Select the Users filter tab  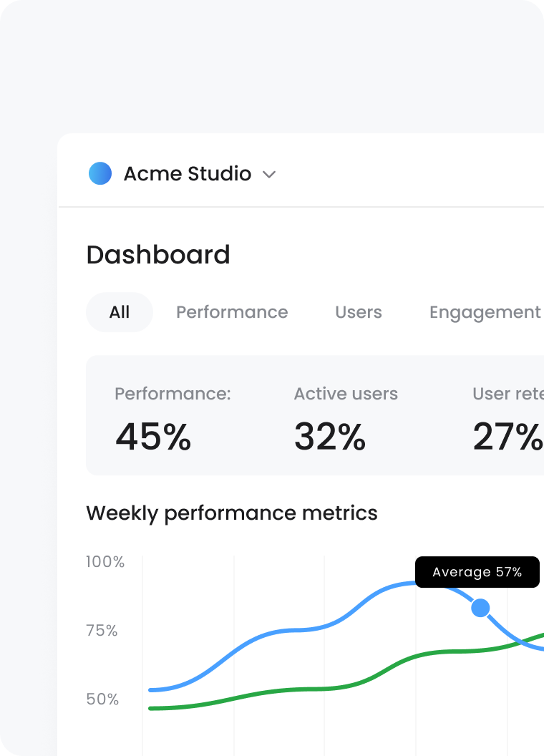tap(359, 312)
